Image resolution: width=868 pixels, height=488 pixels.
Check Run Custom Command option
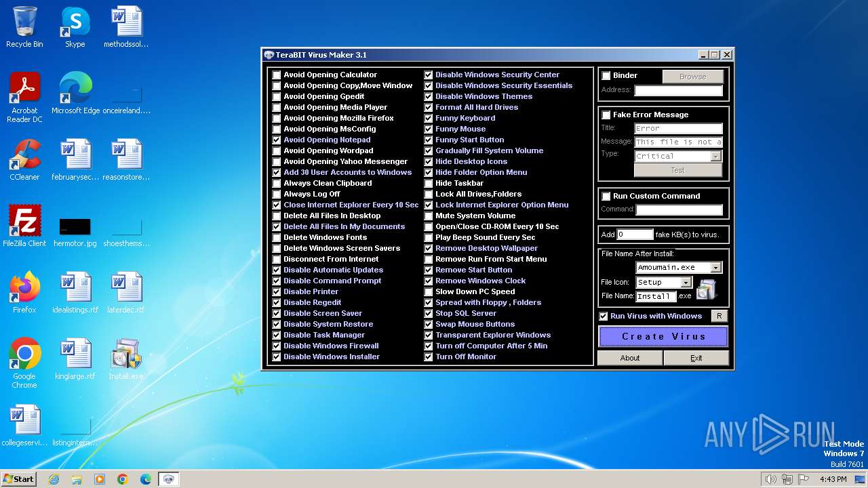click(x=606, y=196)
